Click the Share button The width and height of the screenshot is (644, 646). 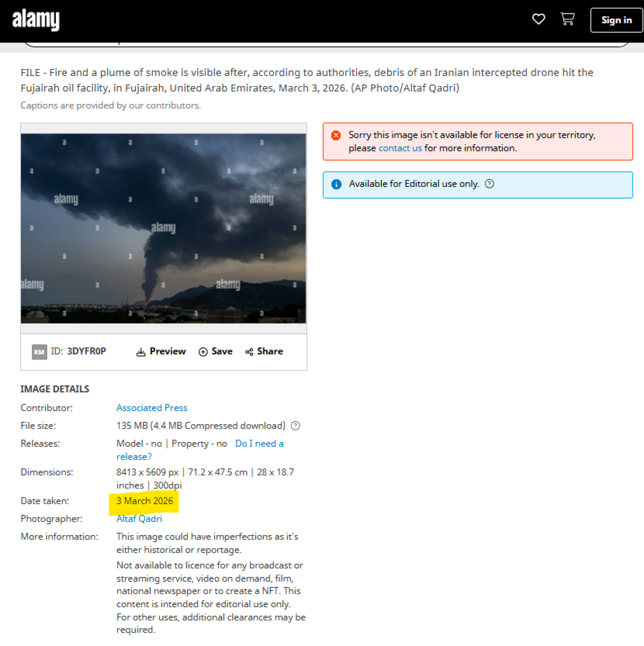(264, 352)
